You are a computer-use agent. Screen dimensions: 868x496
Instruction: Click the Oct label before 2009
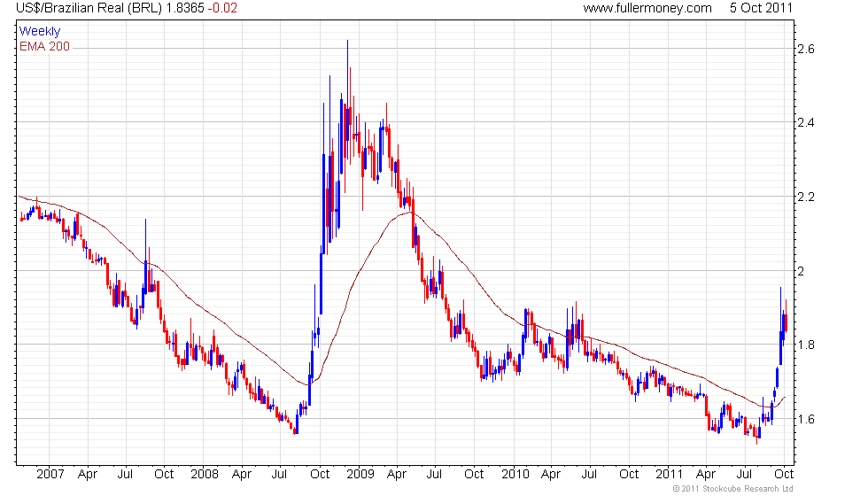320,474
